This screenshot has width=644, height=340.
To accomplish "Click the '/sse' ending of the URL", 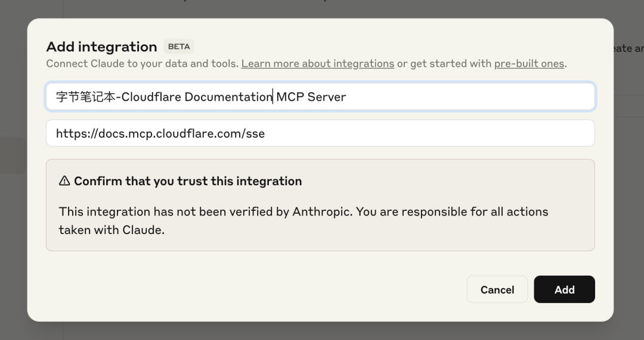I will click(254, 134).
